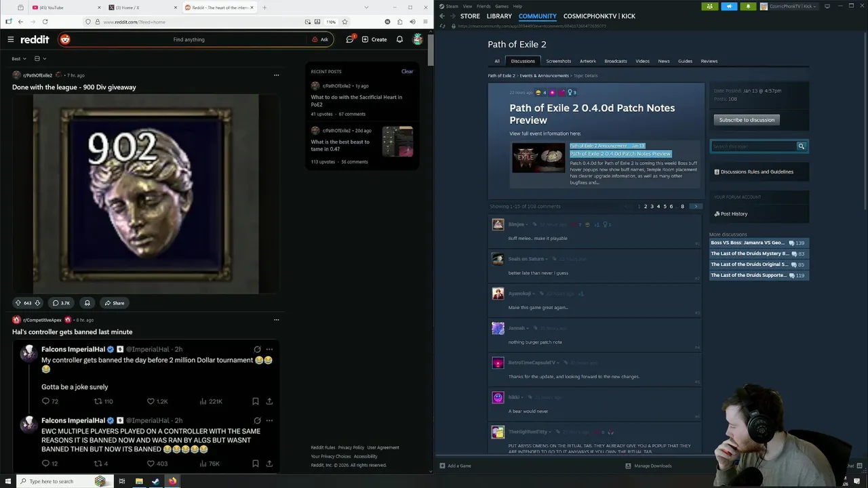Select the Reviews tab in community hub
The width and height of the screenshot is (868, 488).
tap(709, 61)
